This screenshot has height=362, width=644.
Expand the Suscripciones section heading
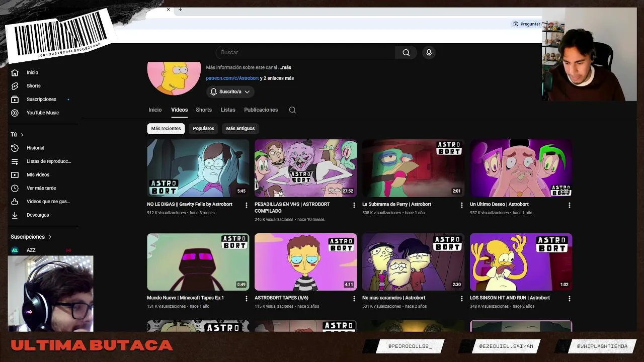click(31, 237)
